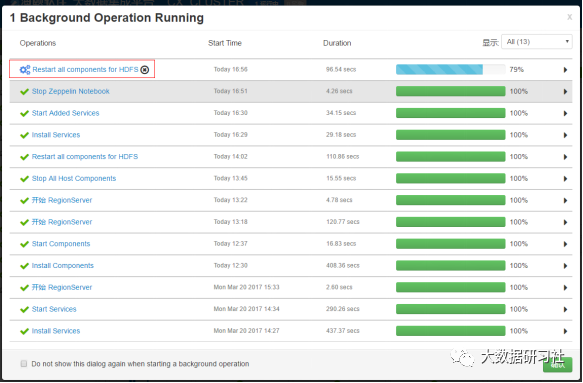Click checkmark icon beside Start Components
583x383 pixels.
25,244
